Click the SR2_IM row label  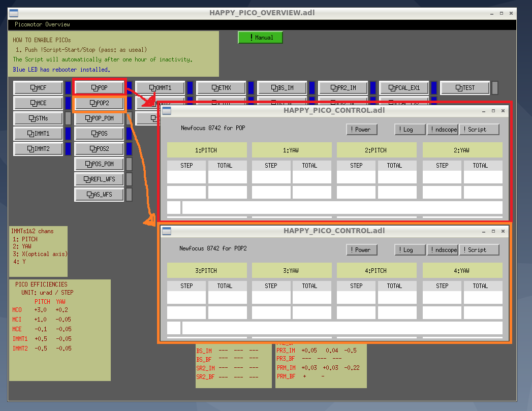coord(205,368)
